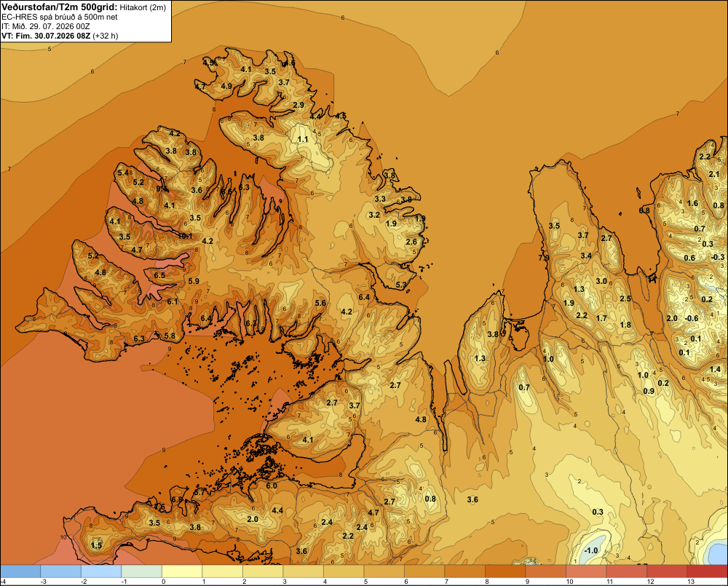
Task: Click the legend color swatch between 8 and 9
Action: pyautogui.click(x=506, y=571)
